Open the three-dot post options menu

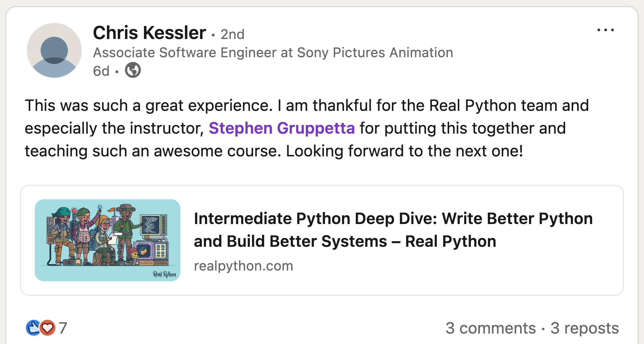click(606, 30)
